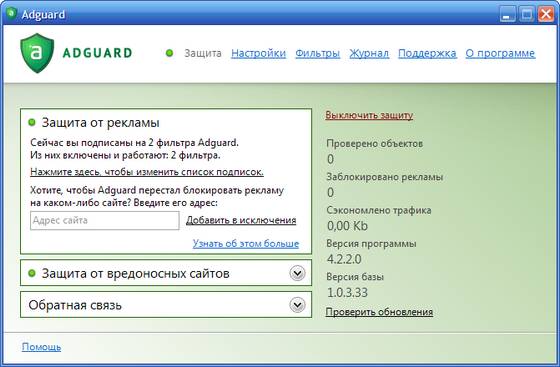Open the Помощь link
This screenshot has height=367, width=560.
tap(41, 347)
